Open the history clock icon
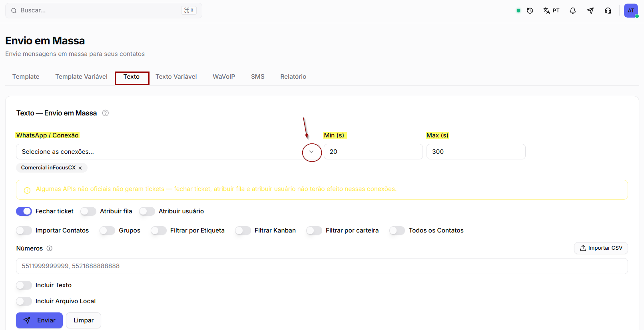644x330 pixels. pos(530,11)
